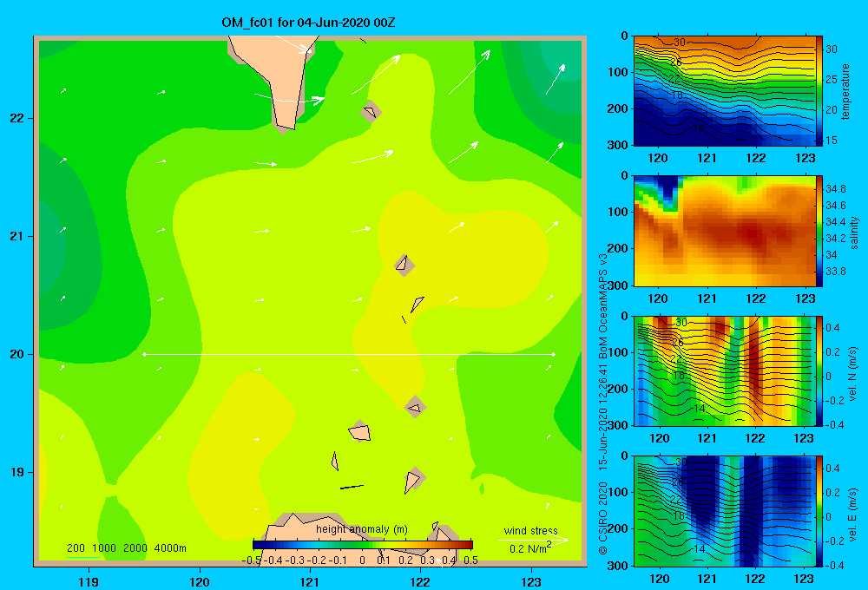Click the '14' isotherm label in temperature panel
This screenshot has height=590, width=868.
[699, 128]
